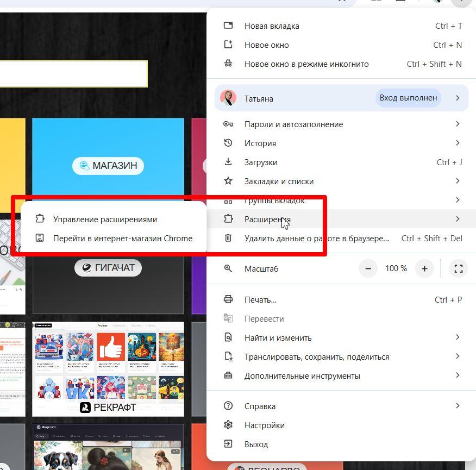Image resolution: width=476 pixels, height=470 pixels.
Task: Click the incognito mode icon
Action: [228, 64]
